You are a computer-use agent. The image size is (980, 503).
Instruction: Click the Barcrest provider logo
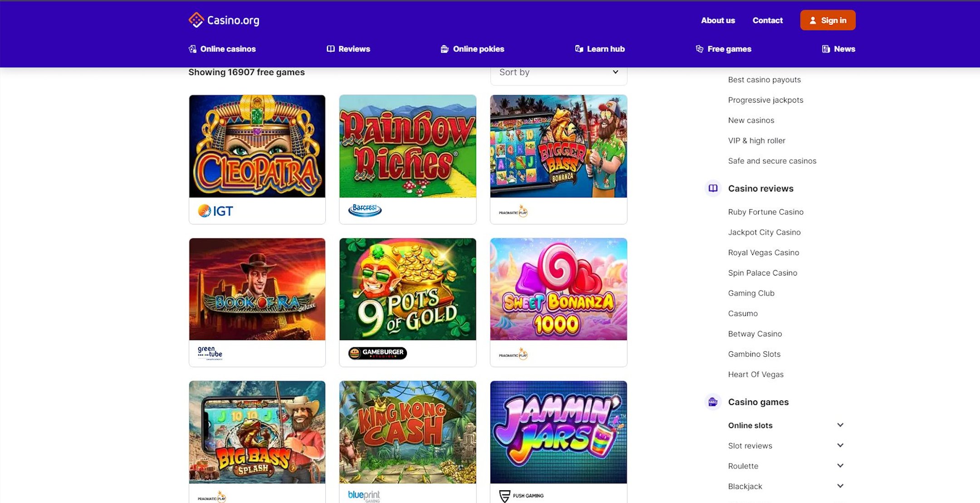pos(365,210)
